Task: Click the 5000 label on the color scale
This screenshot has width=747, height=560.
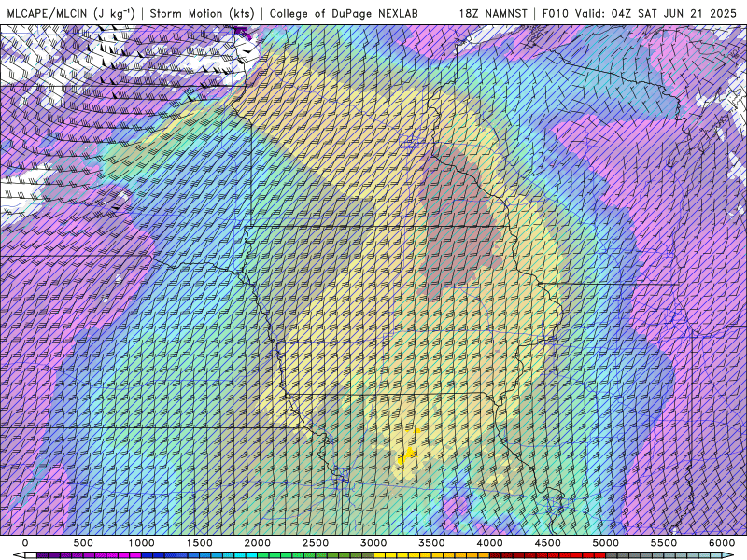Action: pos(606,543)
